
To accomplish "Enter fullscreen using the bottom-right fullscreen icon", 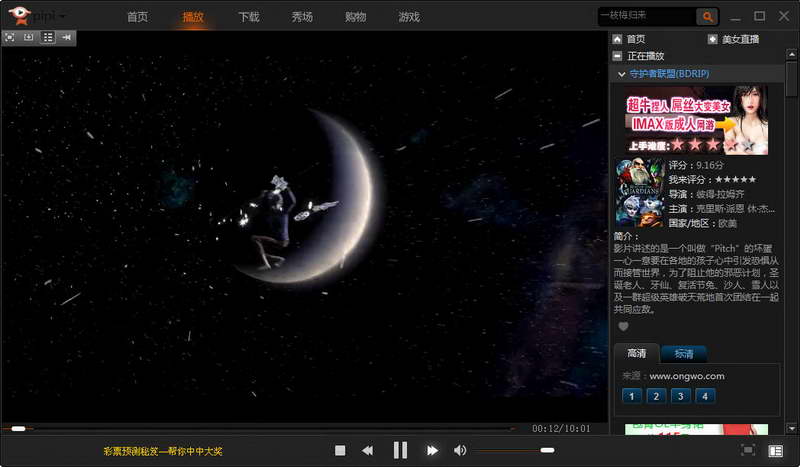I will tap(748, 450).
